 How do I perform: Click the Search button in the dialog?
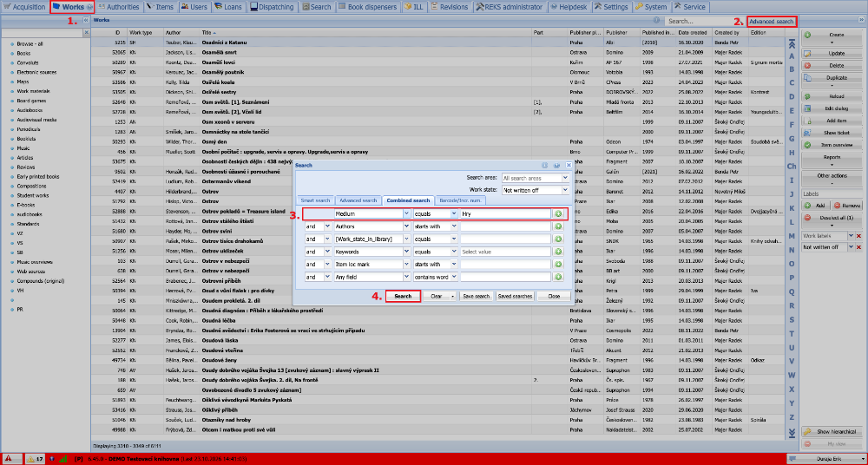coord(403,296)
